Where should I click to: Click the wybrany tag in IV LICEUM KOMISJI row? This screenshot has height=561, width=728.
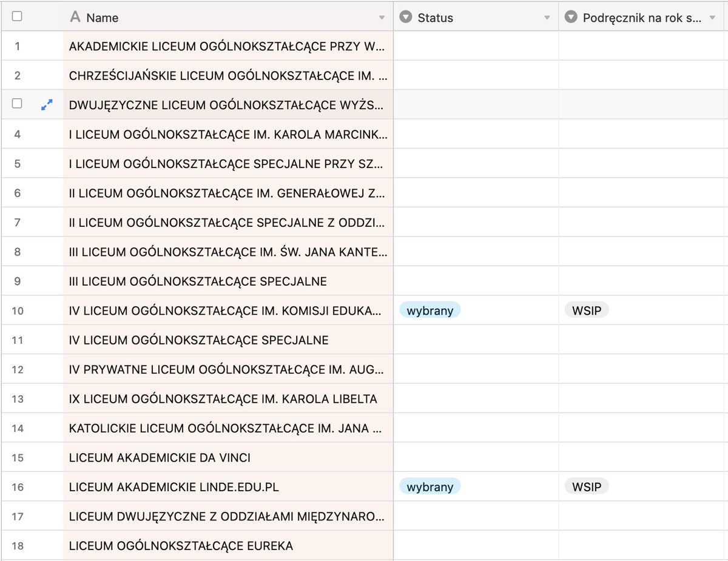click(430, 311)
